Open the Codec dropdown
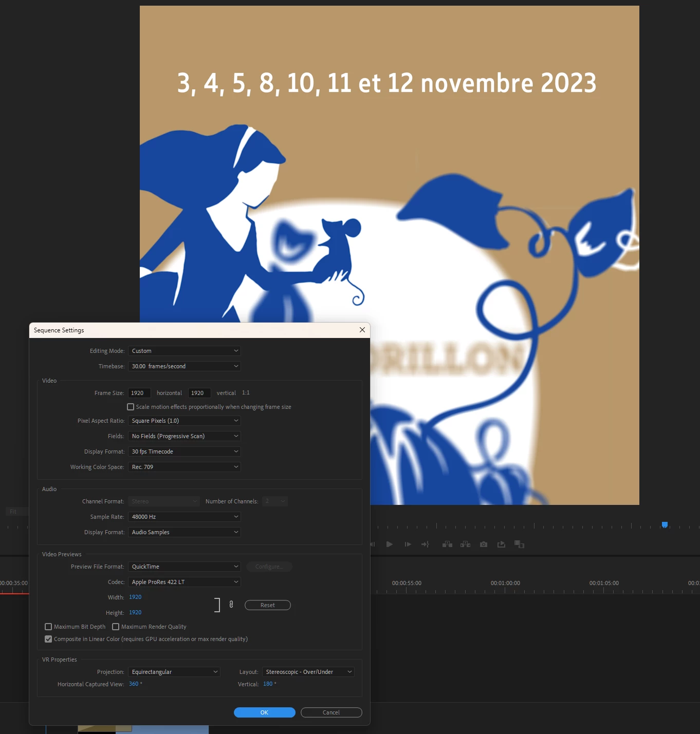 coord(185,582)
